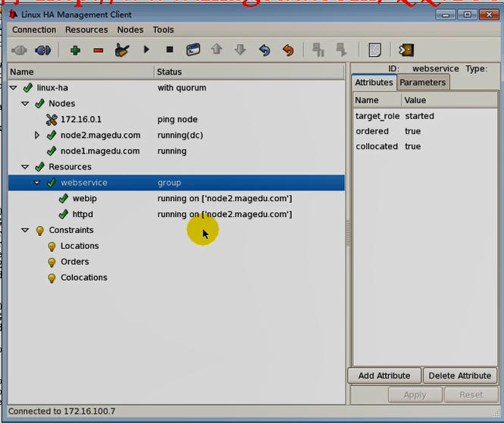Collapse the Constraints tree branch
504x424 pixels.
(25, 230)
